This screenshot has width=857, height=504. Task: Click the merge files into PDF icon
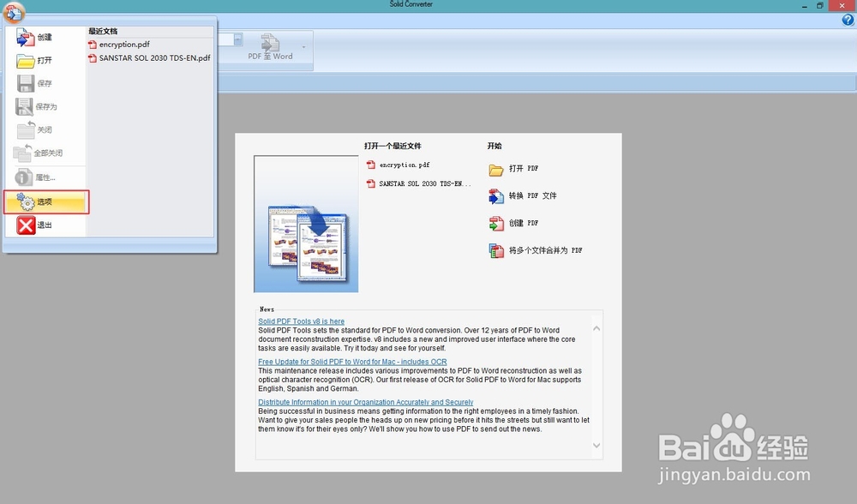tap(495, 250)
